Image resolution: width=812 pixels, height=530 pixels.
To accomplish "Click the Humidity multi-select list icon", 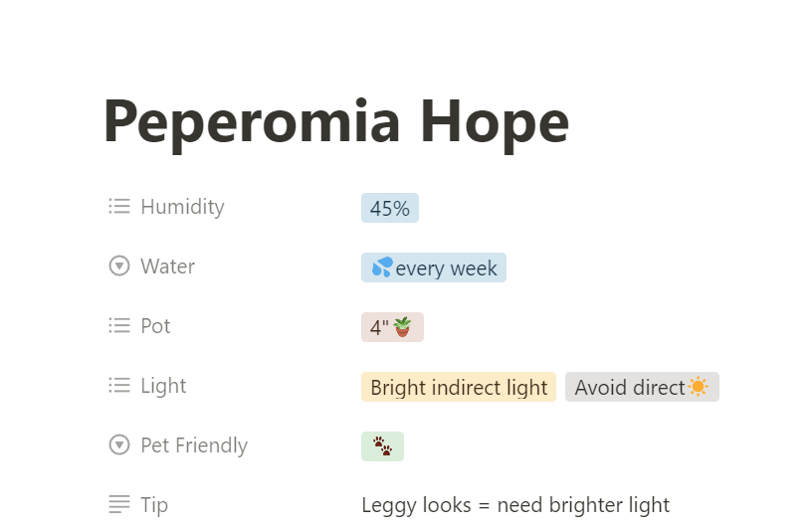I will coord(119,207).
